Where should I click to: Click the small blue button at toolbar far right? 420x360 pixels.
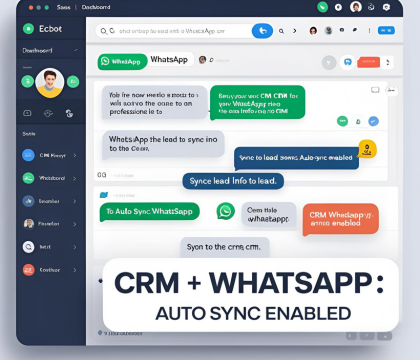386,30
